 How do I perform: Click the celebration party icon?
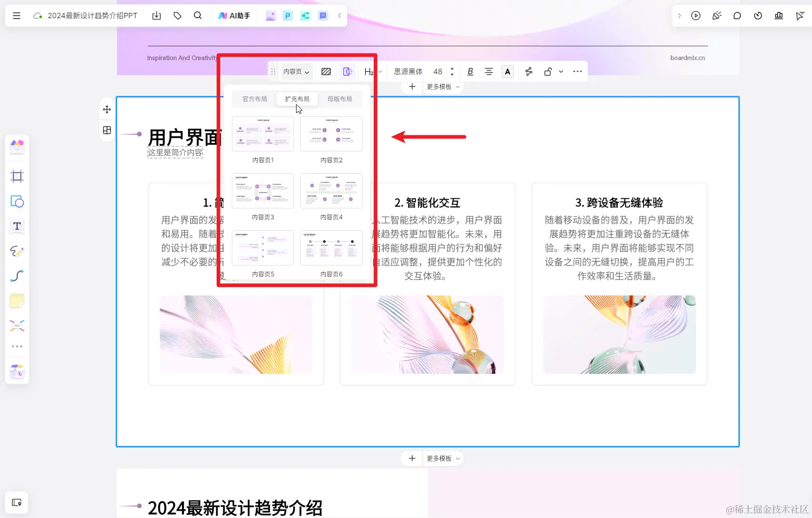point(717,16)
